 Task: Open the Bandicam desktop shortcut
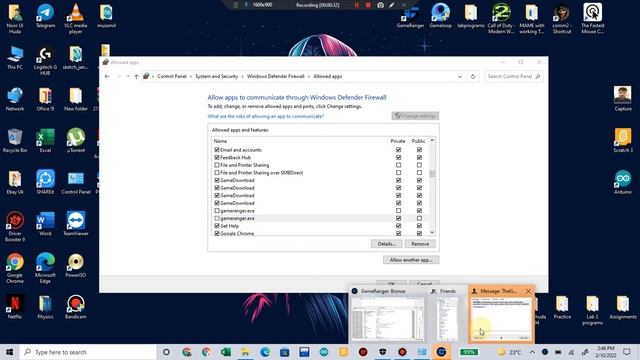pyautogui.click(x=76, y=307)
